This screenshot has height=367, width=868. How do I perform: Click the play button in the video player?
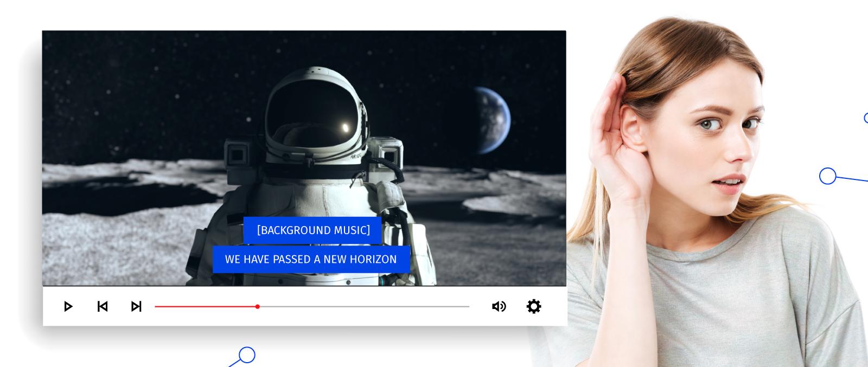(68, 306)
